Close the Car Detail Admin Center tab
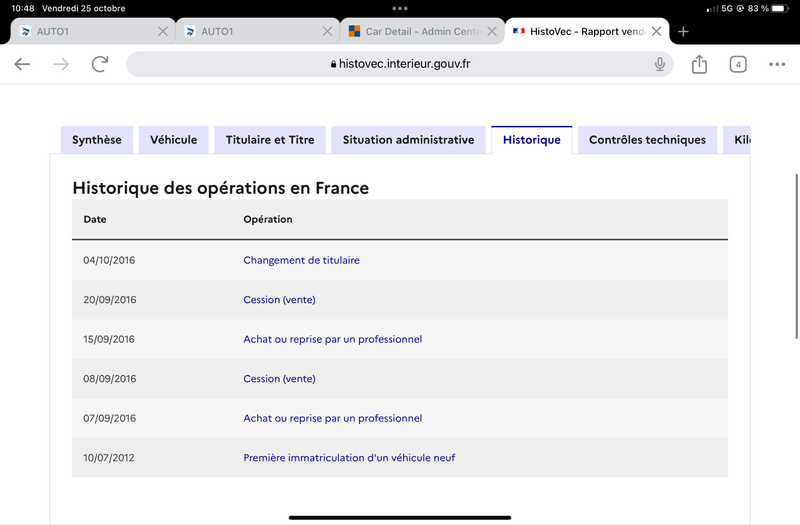 [x=492, y=32]
